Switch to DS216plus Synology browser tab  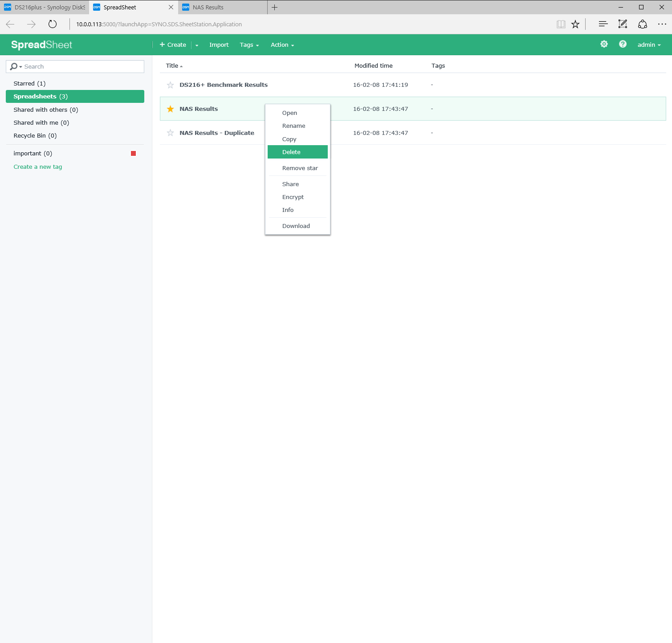(x=45, y=7)
